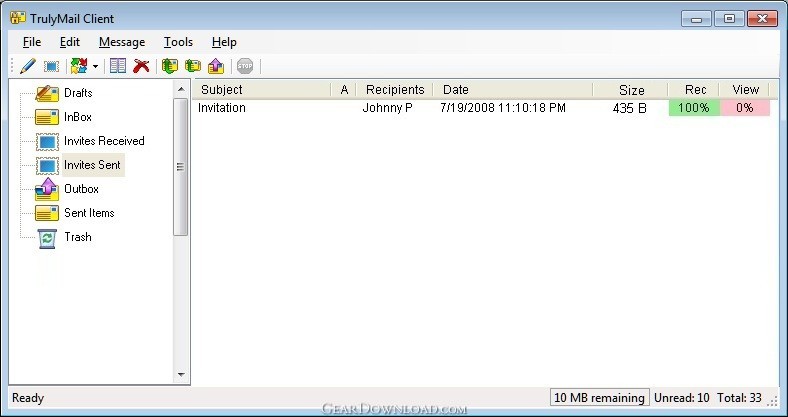Click the reply envelope toolbar icon

(x=170, y=66)
